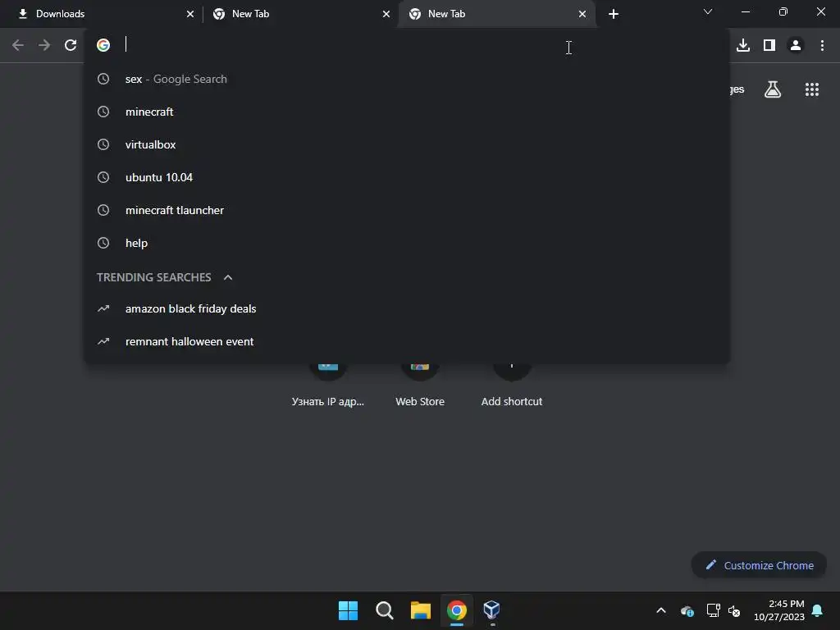This screenshot has width=840, height=630.
Task: Choose the 'virtualbox' suggestion
Action: [407, 144]
